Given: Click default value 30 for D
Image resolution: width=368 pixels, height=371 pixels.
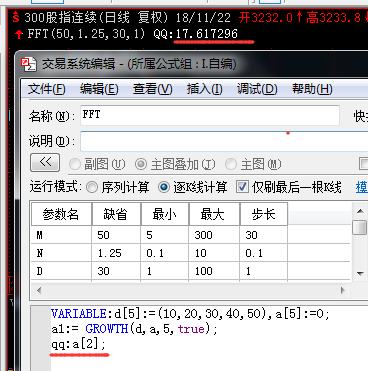Looking at the screenshot, I should click(x=116, y=271).
